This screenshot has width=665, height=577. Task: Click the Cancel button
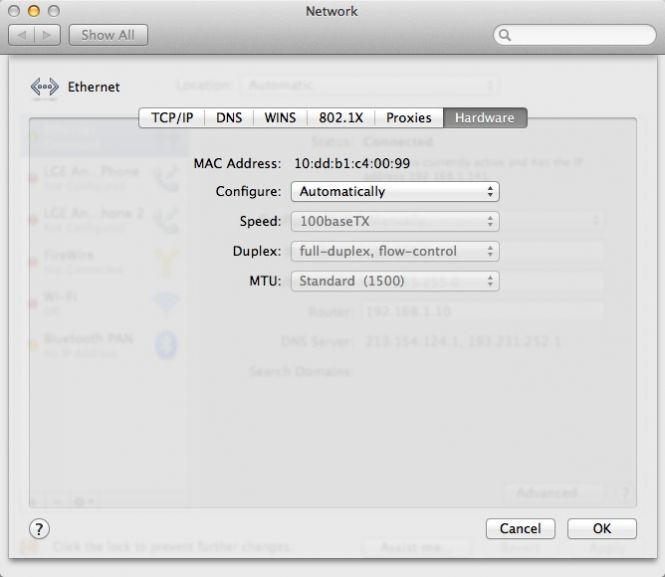point(520,529)
